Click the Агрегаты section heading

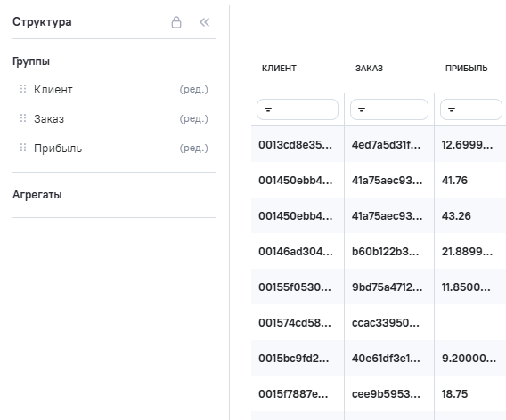[37, 195]
